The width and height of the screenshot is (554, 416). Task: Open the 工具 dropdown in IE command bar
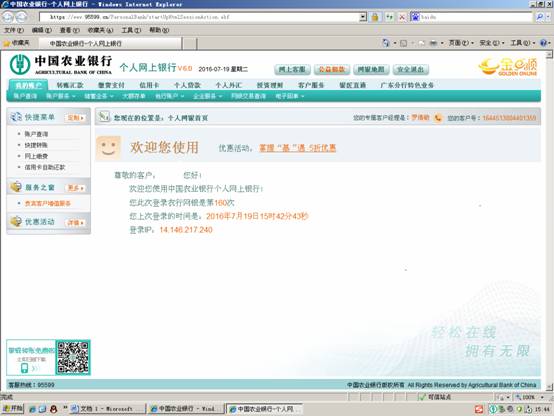coord(522,43)
